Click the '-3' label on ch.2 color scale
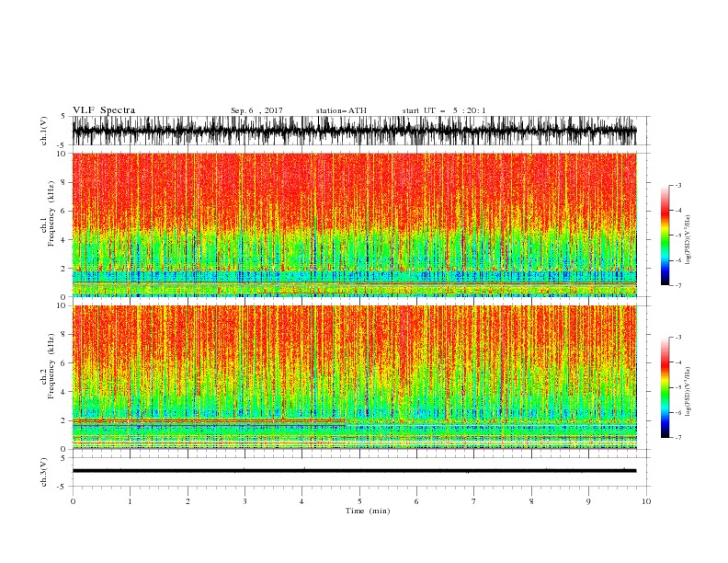The width and height of the screenshot is (728, 563). coord(677,338)
